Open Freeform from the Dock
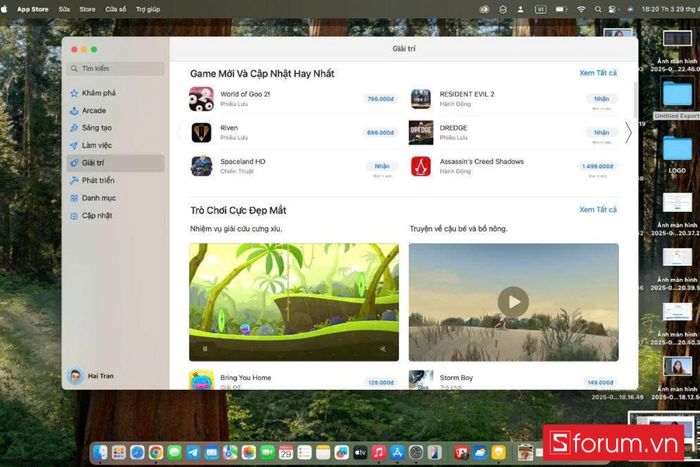 coord(342,453)
